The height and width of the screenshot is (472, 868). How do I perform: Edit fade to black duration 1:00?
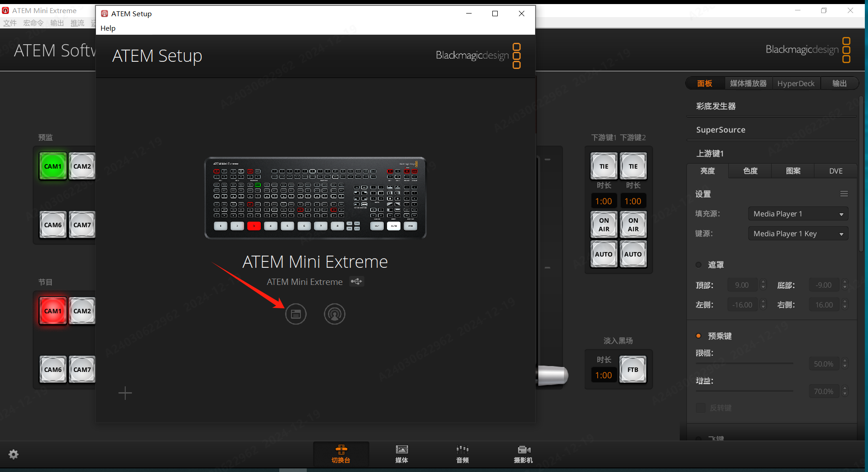pyautogui.click(x=604, y=375)
